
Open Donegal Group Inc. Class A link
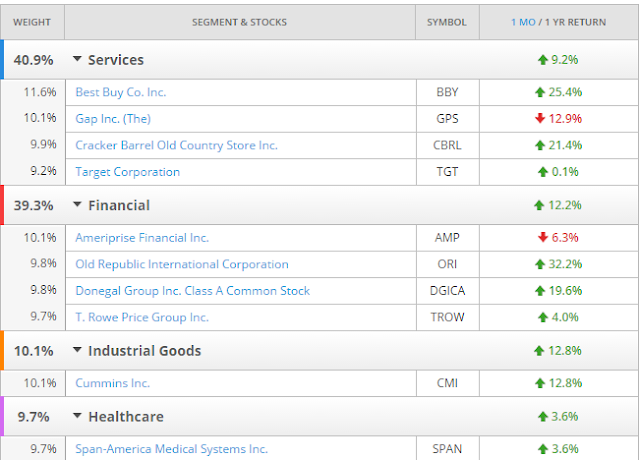pos(193,291)
